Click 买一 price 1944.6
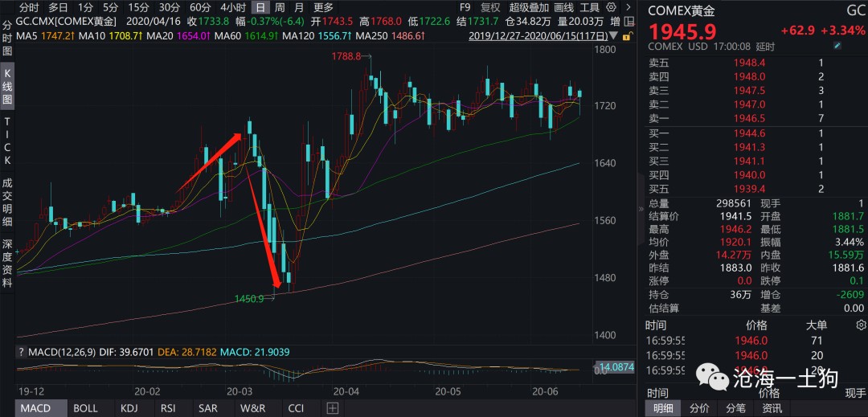The width and height of the screenshot is (868, 417). (750, 133)
